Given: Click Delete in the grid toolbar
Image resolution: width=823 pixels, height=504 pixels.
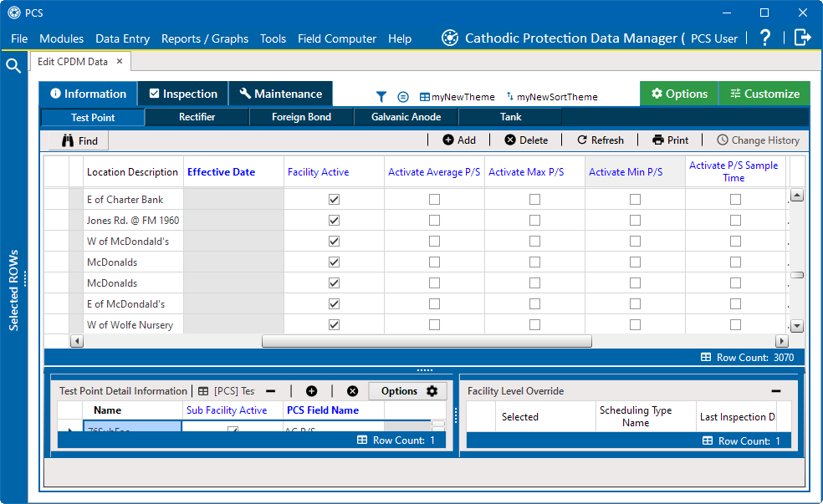Looking at the screenshot, I should click(526, 140).
